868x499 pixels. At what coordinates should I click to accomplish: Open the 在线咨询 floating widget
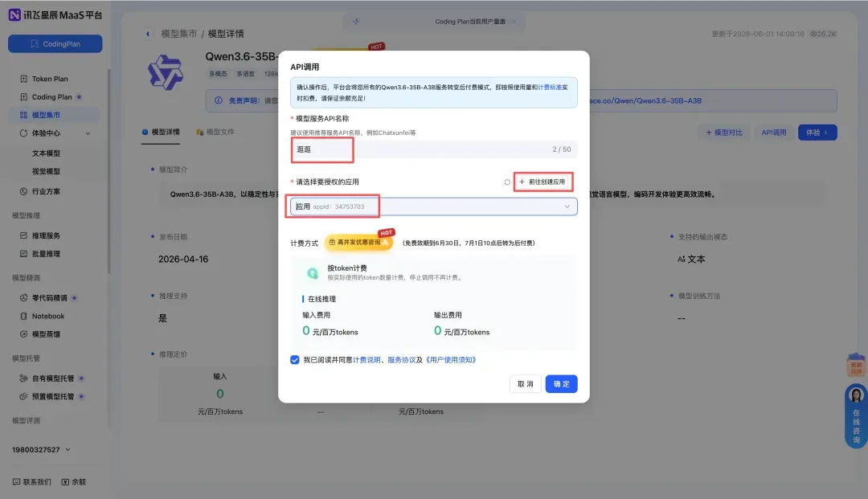856,416
